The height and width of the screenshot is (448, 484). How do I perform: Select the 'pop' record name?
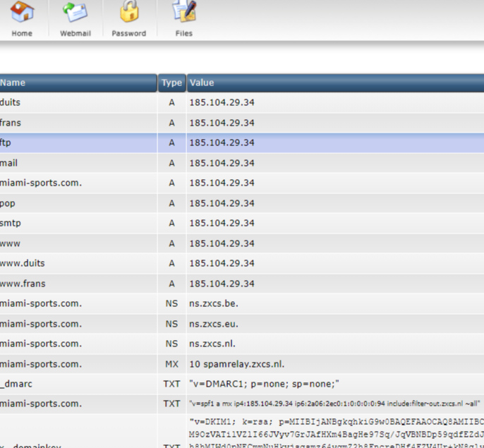pos(7,203)
